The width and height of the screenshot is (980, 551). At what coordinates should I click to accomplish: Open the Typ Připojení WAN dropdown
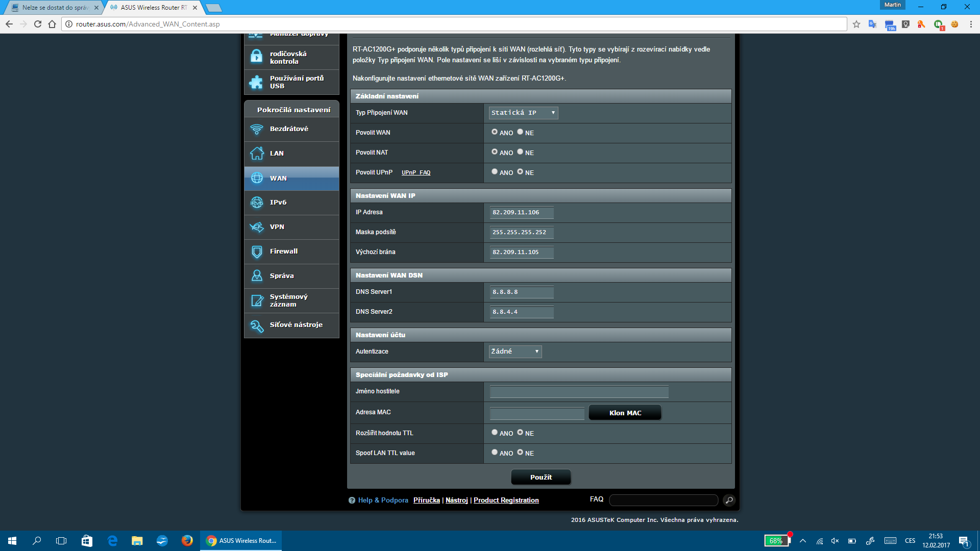coord(523,113)
